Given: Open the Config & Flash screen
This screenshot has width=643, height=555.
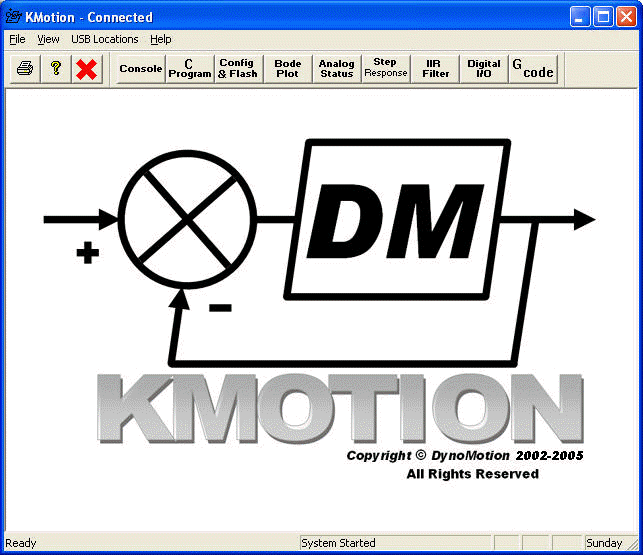Looking at the screenshot, I should click(238, 69).
